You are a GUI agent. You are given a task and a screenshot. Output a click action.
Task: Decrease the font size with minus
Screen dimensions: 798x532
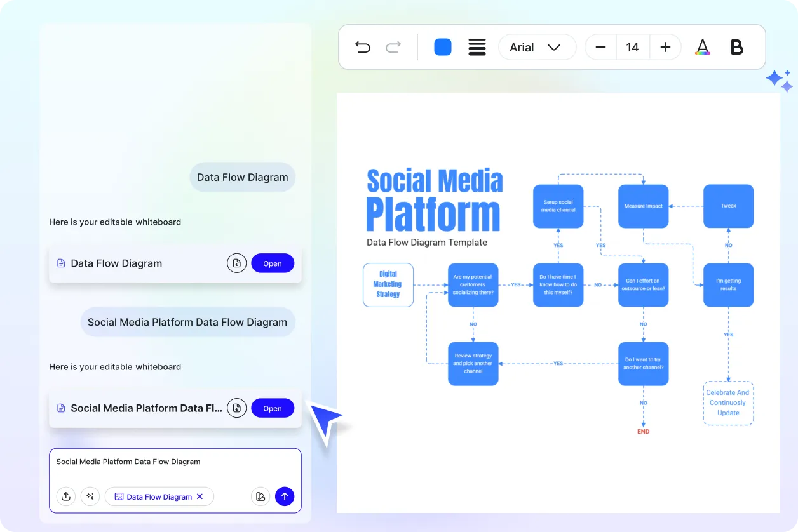pos(600,47)
